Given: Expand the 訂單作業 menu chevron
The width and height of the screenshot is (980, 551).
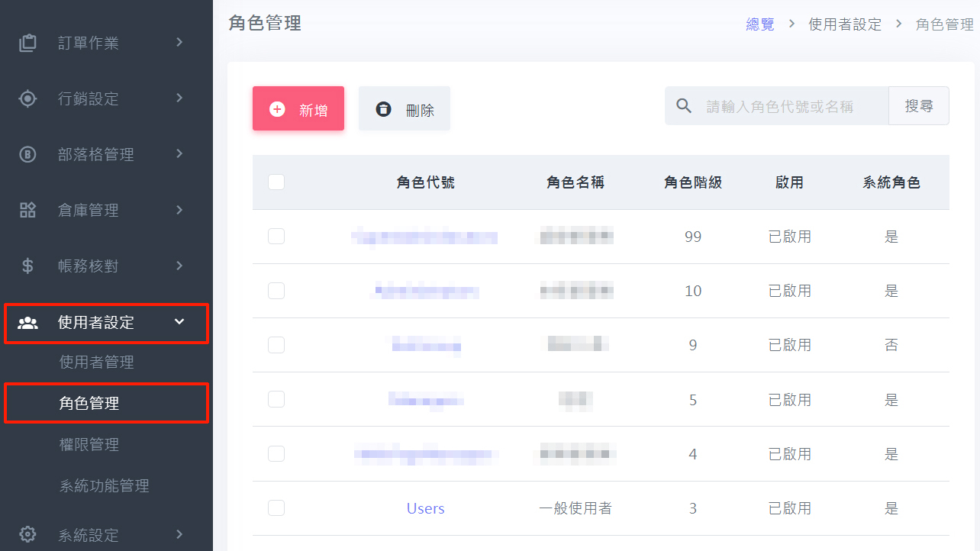Looking at the screenshot, I should 179,42.
